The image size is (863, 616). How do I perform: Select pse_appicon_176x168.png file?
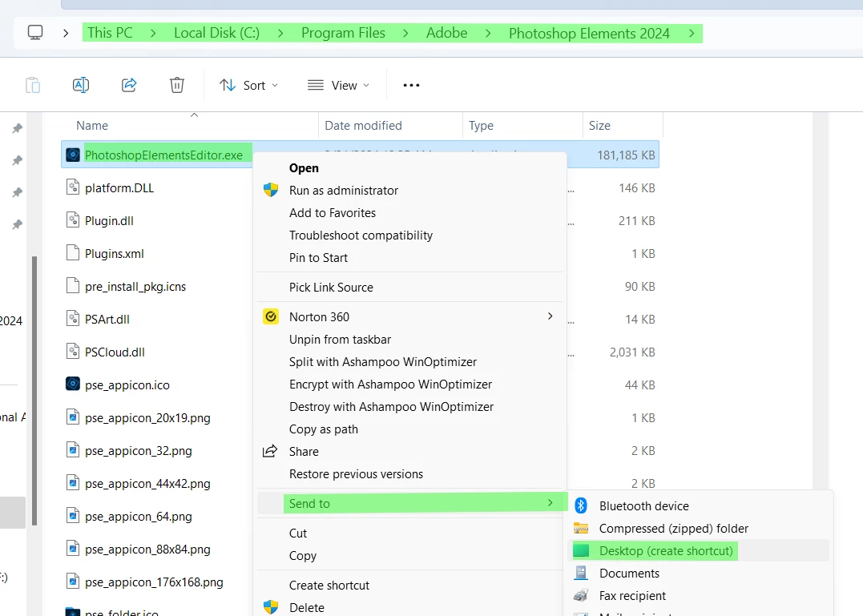[154, 582]
